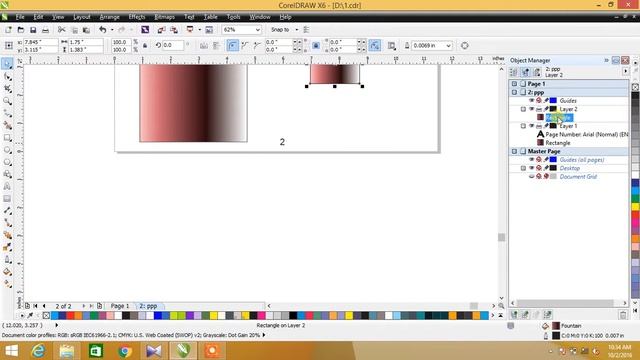The width and height of the screenshot is (640, 360).
Task: Click the next page arrow in navigator
Action: coord(84,306)
